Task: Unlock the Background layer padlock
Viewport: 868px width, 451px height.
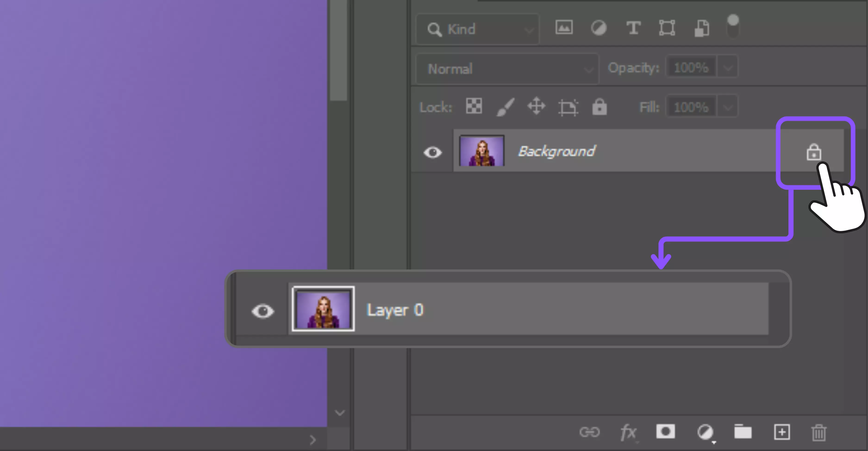Action: click(x=813, y=152)
